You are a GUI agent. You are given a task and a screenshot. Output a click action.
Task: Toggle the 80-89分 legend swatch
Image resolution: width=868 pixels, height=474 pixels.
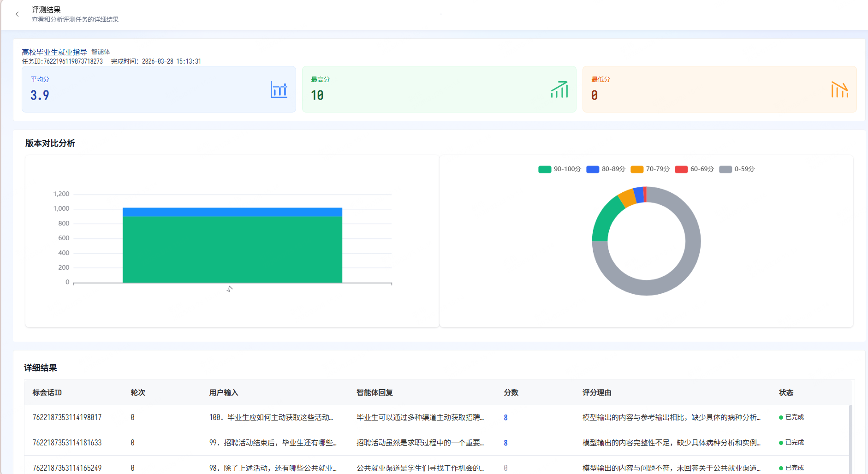click(x=593, y=169)
